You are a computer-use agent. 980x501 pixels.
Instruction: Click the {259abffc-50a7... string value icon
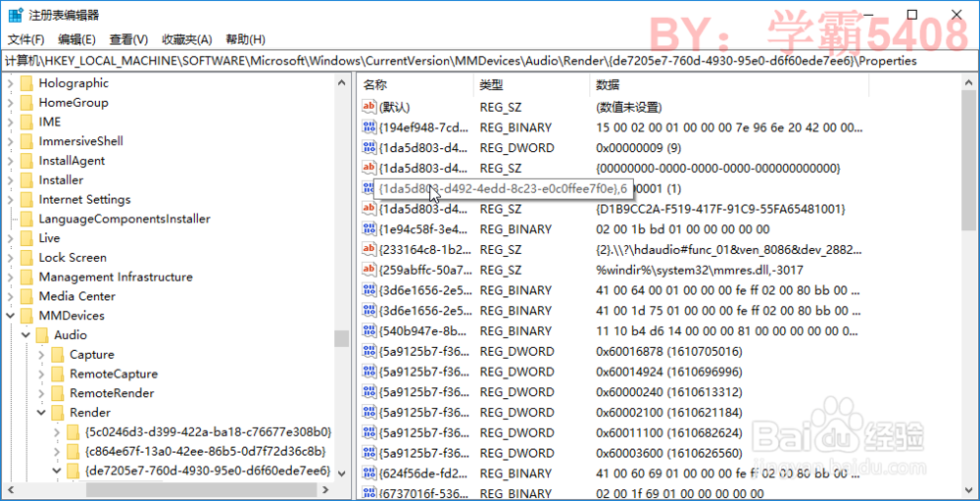[369, 271]
